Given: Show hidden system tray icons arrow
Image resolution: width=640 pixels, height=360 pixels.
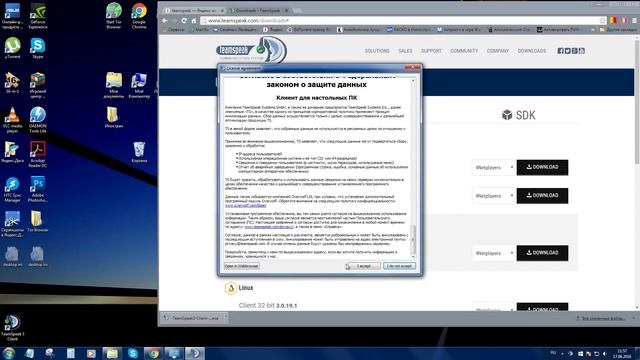Looking at the screenshot, I should (562, 353).
